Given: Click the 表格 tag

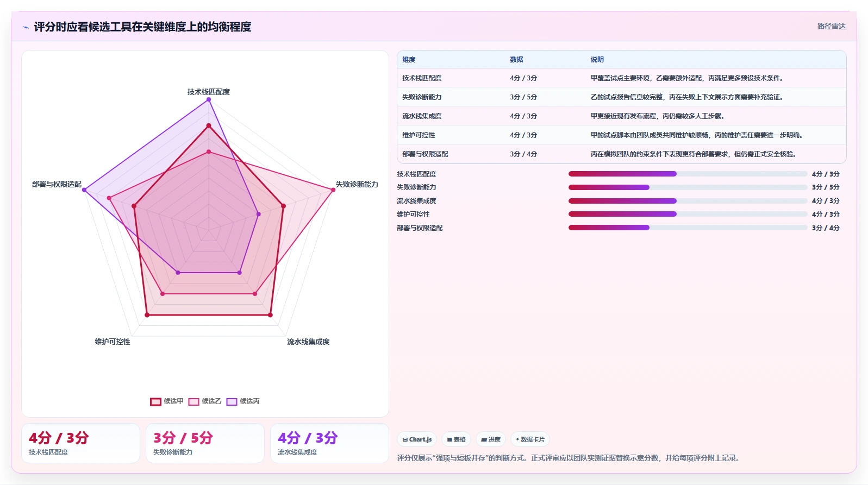Looking at the screenshot, I should click(456, 439).
